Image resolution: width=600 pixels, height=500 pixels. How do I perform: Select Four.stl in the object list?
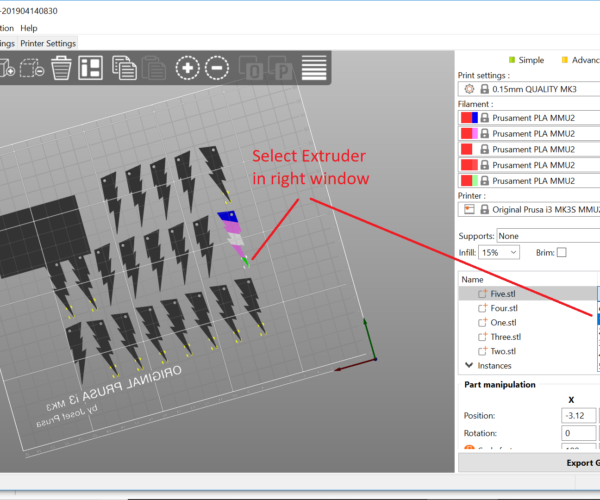point(528,308)
